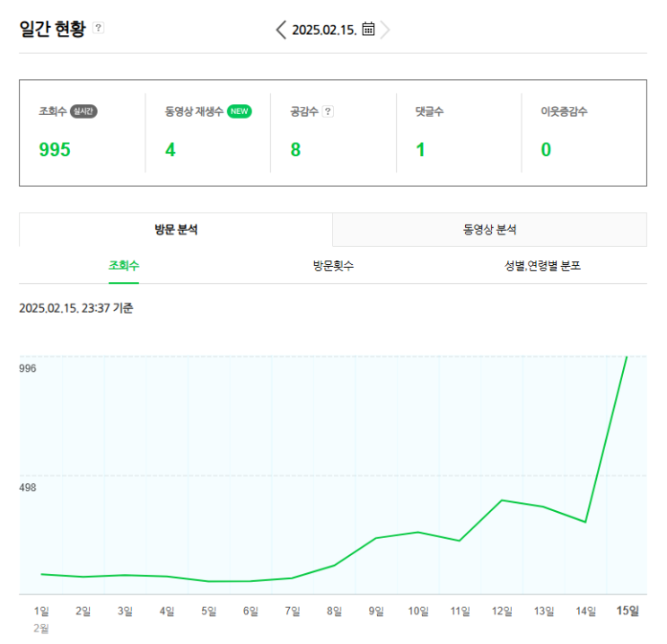The width and height of the screenshot is (667, 644).
Task: Select the 15일 label on the chart axis
Action: click(x=628, y=612)
